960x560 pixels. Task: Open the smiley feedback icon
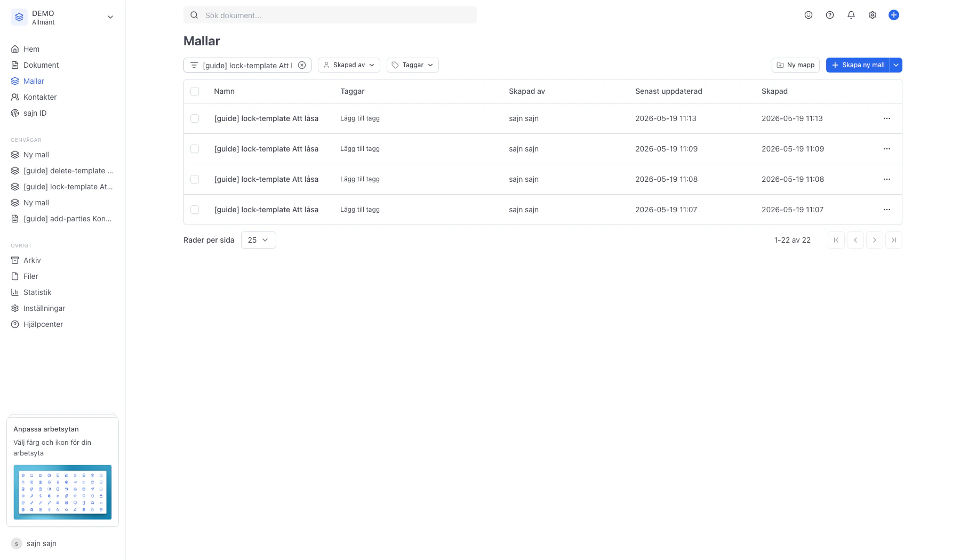tap(809, 15)
